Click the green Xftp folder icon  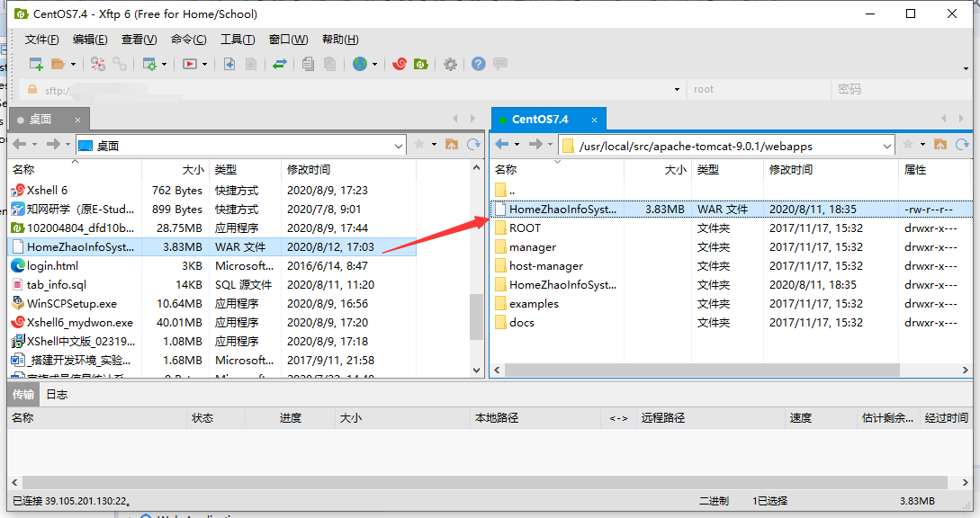421,64
